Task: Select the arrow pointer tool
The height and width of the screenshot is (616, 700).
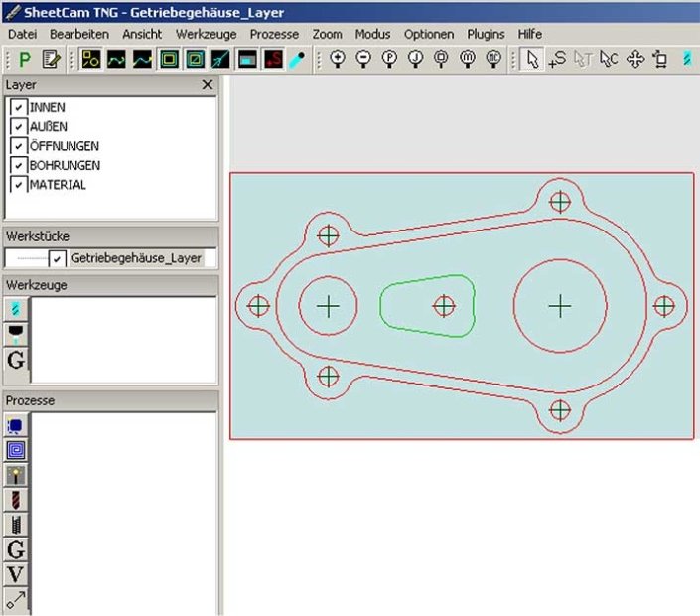Action: 532,60
